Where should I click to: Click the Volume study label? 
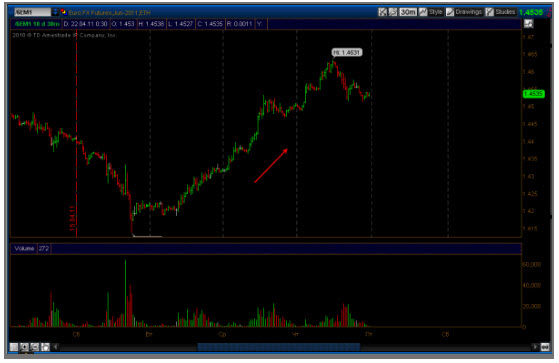(24, 249)
